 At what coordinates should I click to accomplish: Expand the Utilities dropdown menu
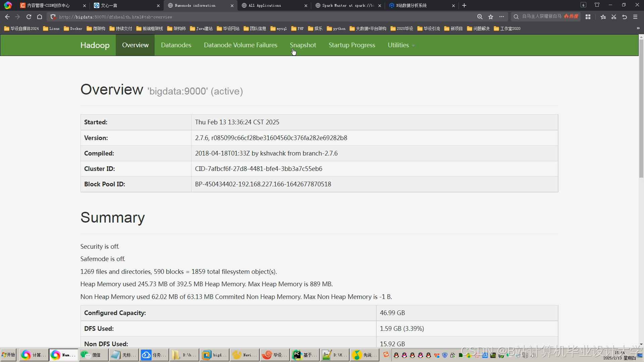tap(401, 45)
